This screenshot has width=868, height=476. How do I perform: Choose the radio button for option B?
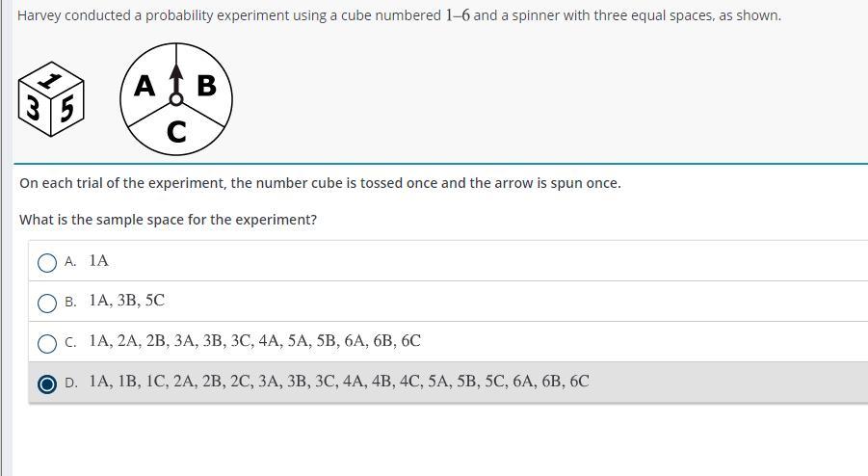[47, 303]
